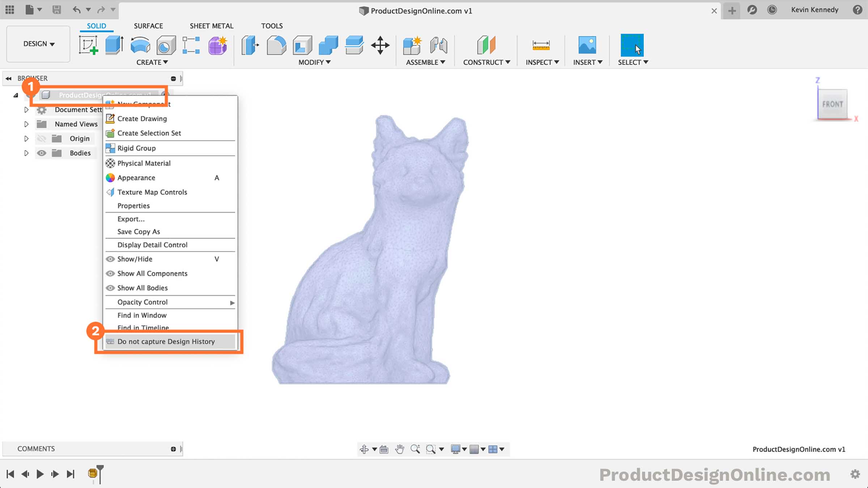Select the Offset Plane construct icon
Viewport: 868px width, 488px height.
tap(486, 45)
